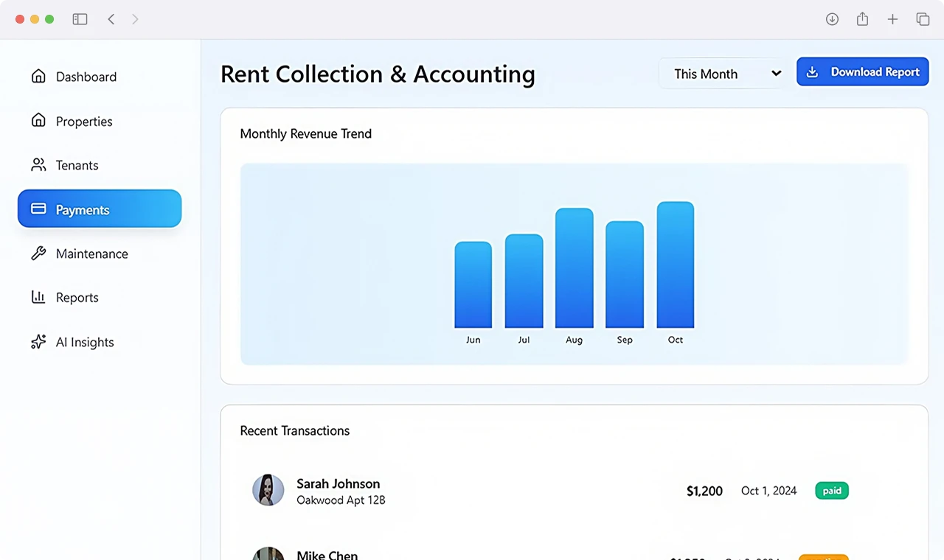Click the Reports bar chart icon
The width and height of the screenshot is (944, 560).
click(x=38, y=297)
